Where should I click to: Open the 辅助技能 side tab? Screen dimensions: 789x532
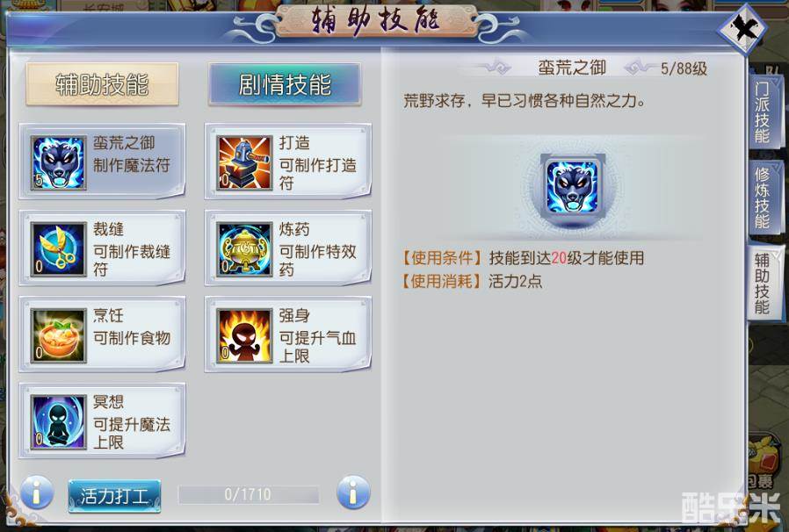763,283
